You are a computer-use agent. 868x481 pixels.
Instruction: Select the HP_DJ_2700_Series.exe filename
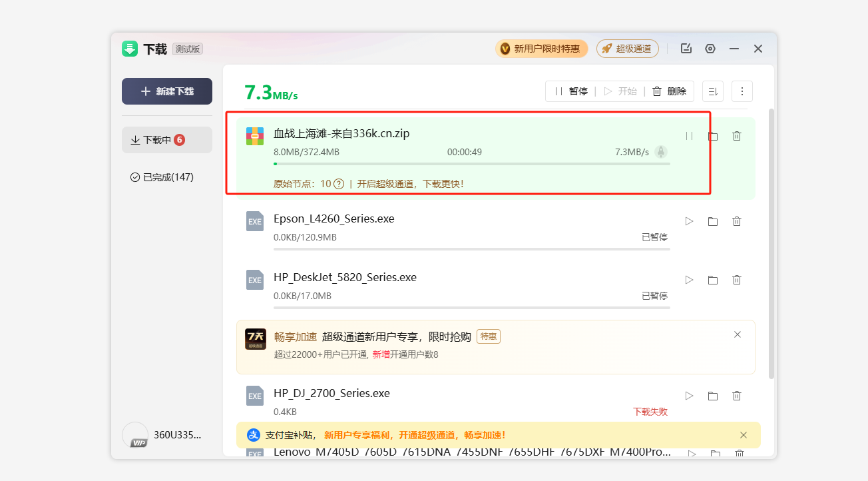tap(331, 393)
